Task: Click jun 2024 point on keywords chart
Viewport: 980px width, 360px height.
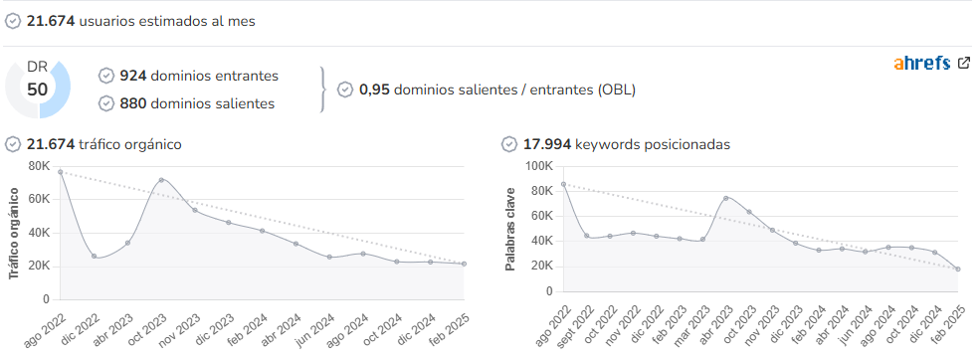Action: pos(865,252)
